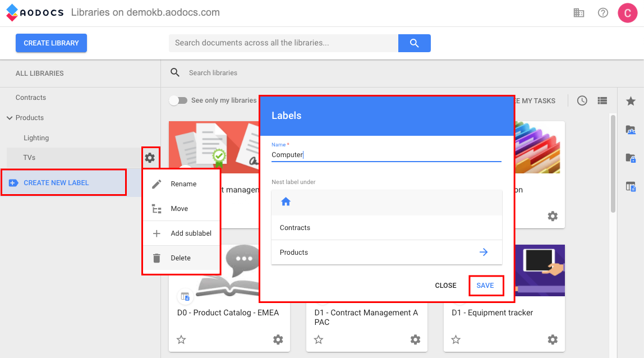Viewport: 644px width, 358px height.
Task: Go to home root in Nest label list
Action: coord(286,202)
